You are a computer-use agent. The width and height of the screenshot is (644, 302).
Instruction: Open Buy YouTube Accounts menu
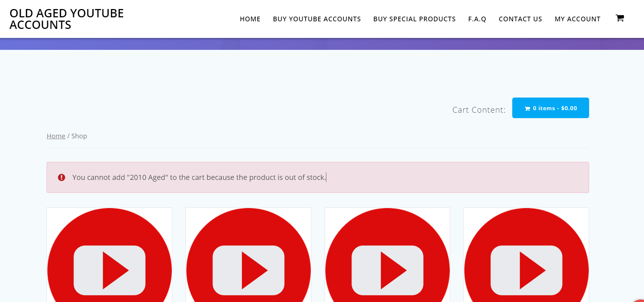coord(317,19)
